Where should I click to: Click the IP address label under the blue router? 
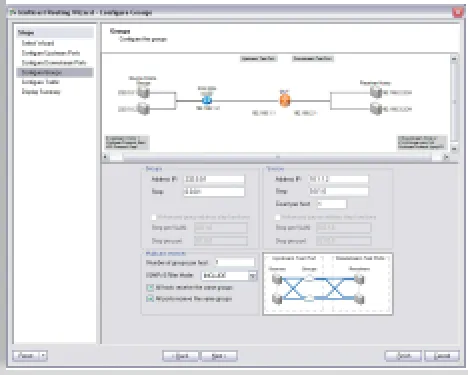208,108
